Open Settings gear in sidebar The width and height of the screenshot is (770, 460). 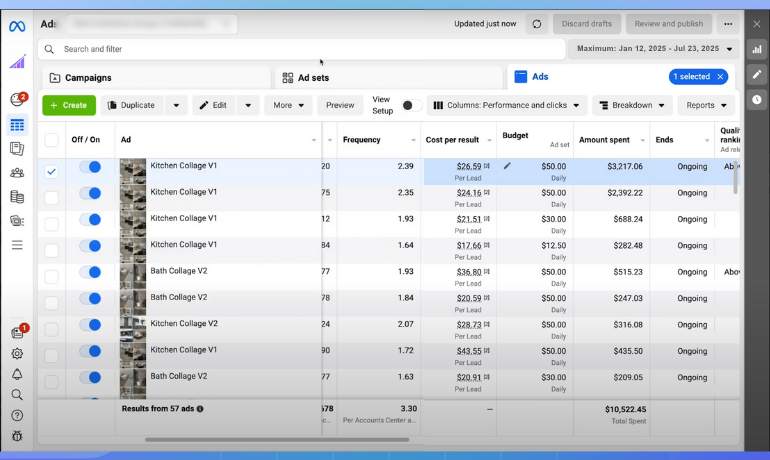click(x=17, y=353)
